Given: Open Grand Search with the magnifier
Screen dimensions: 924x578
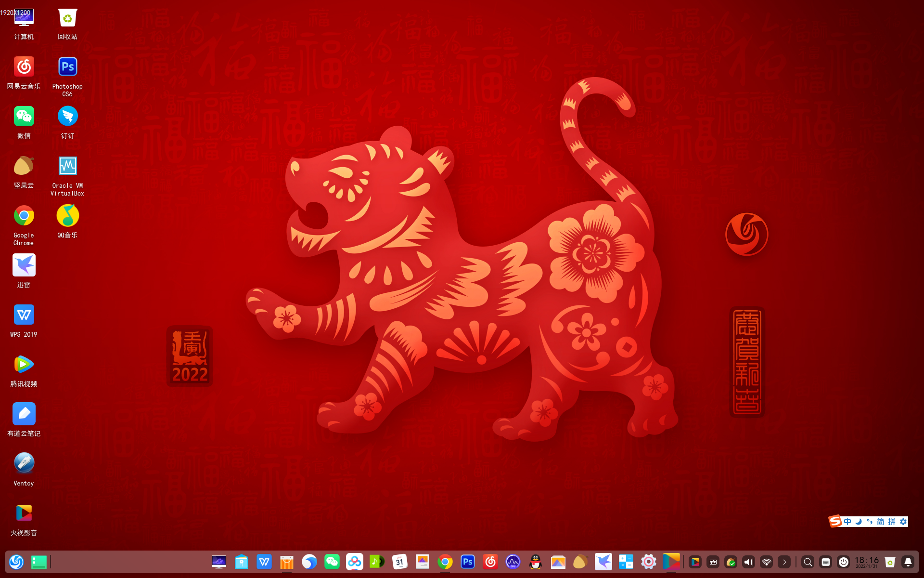Looking at the screenshot, I should [x=808, y=562].
